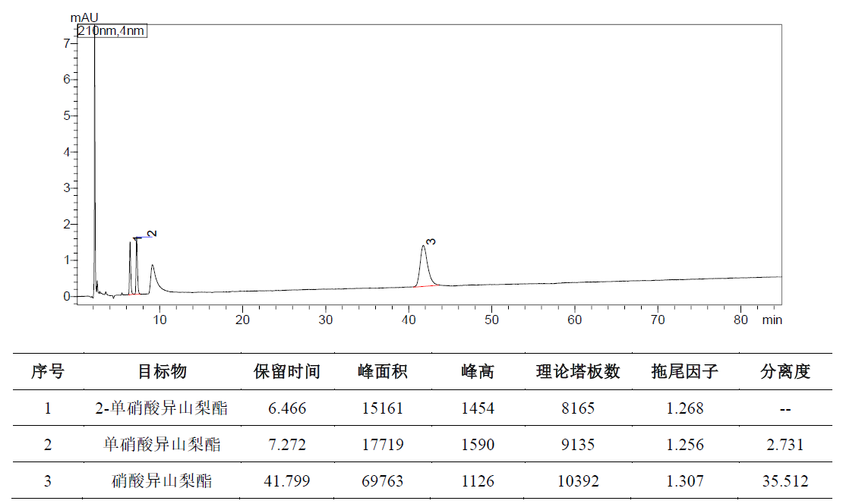This screenshot has height=504, width=843.
Task: Click the mAU axis unit label
Action: point(84,17)
